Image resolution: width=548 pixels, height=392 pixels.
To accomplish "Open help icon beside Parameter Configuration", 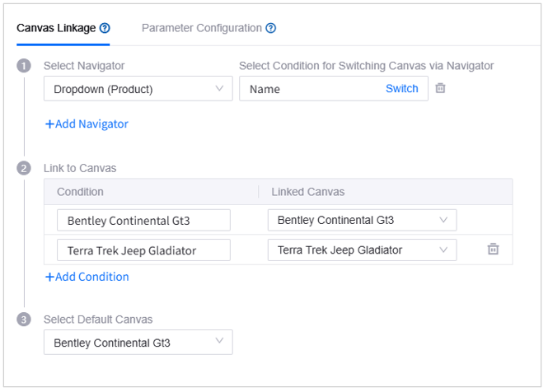I will point(271,28).
